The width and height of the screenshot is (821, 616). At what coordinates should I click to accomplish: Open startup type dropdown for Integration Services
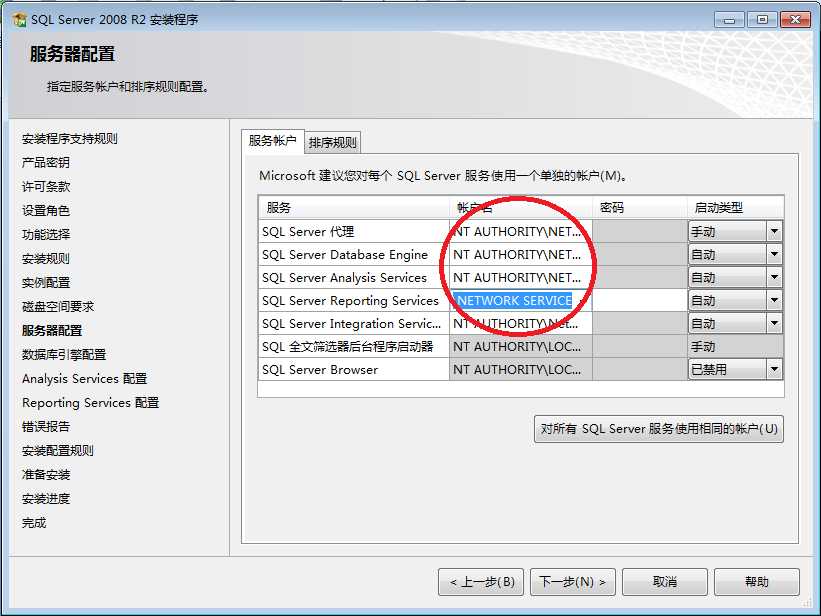point(774,323)
